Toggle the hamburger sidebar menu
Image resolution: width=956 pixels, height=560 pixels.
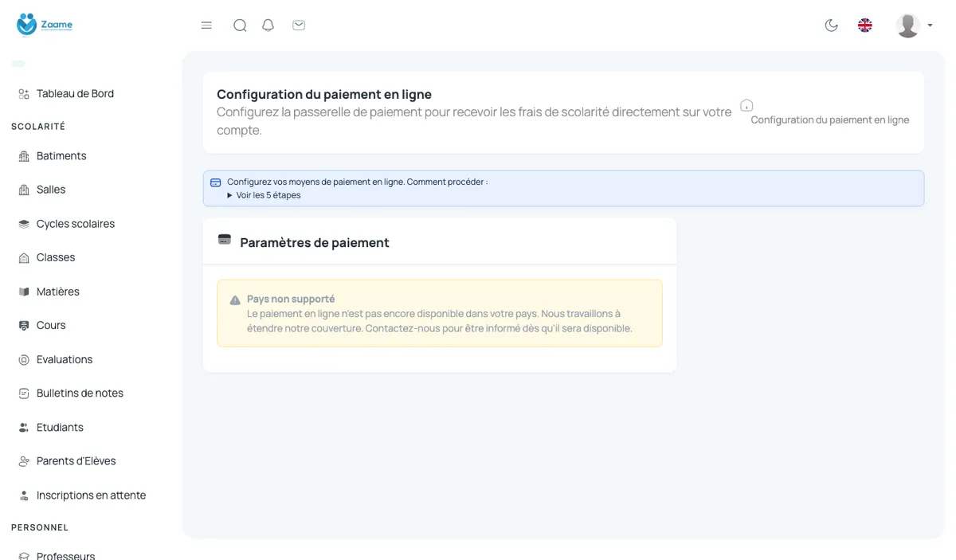click(206, 25)
